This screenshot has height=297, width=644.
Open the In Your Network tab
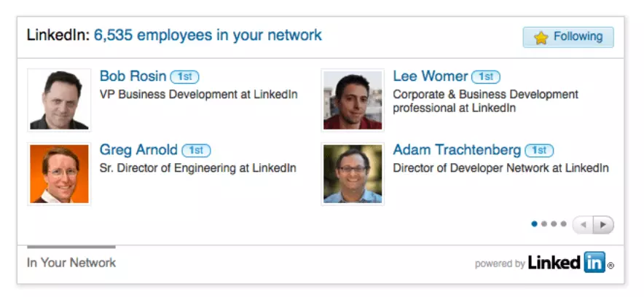point(71,263)
